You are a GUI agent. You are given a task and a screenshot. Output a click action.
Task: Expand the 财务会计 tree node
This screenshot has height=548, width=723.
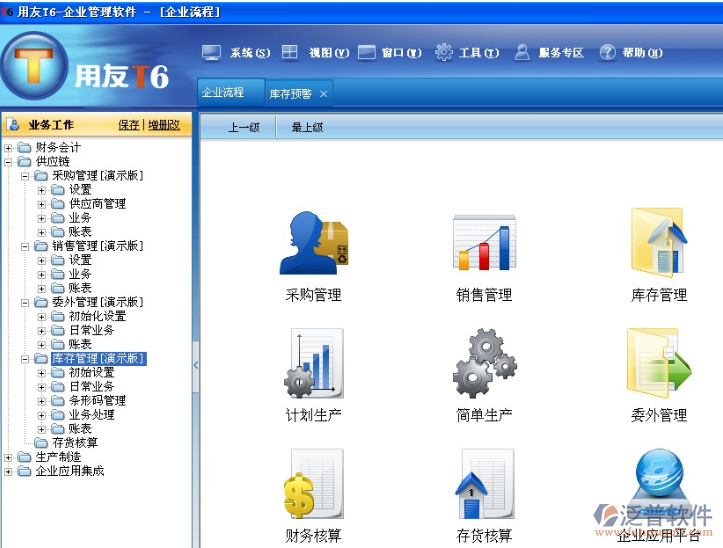[9, 148]
